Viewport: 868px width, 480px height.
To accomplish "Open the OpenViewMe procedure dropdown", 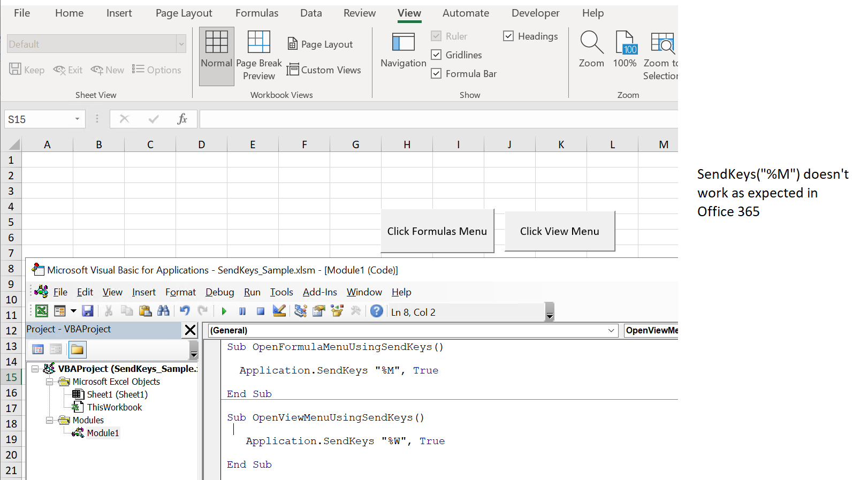I will (x=651, y=331).
